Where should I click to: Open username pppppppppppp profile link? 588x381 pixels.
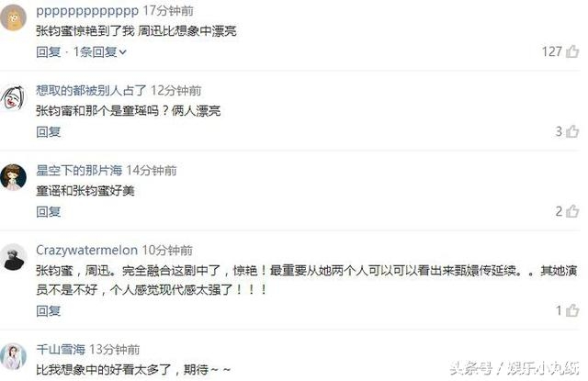point(87,11)
